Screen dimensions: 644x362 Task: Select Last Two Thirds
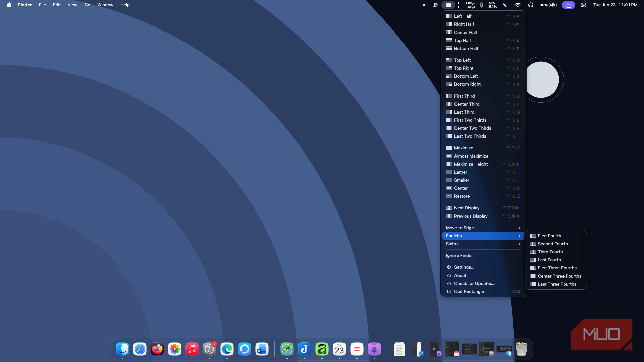[483, 136]
